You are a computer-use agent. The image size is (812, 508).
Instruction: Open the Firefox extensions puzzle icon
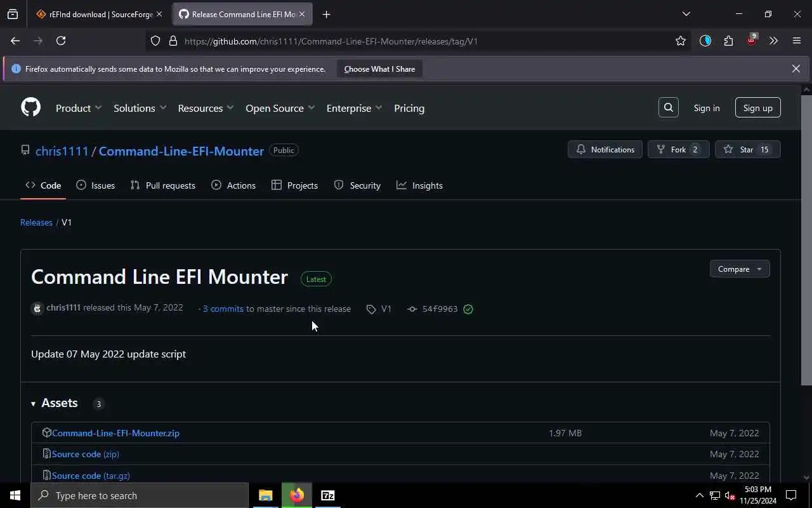728,41
